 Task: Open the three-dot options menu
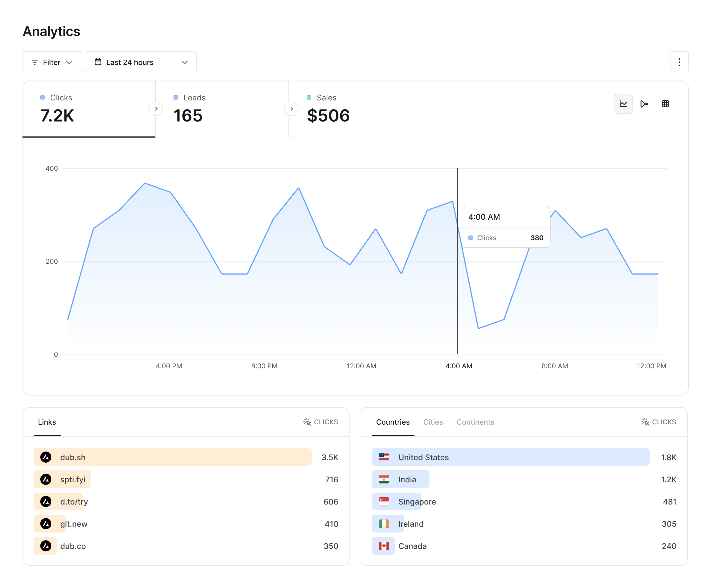pyautogui.click(x=679, y=62)
